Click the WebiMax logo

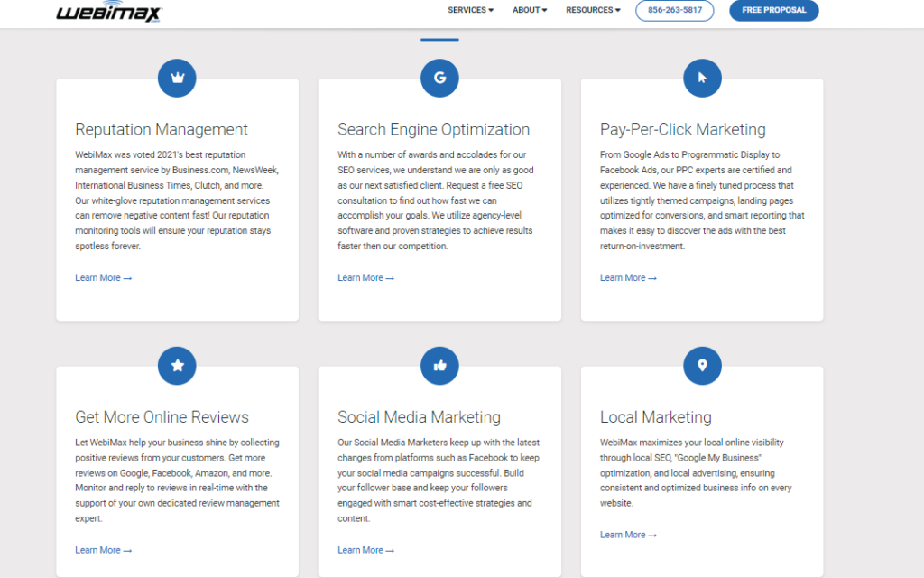[x=109, y=12]
